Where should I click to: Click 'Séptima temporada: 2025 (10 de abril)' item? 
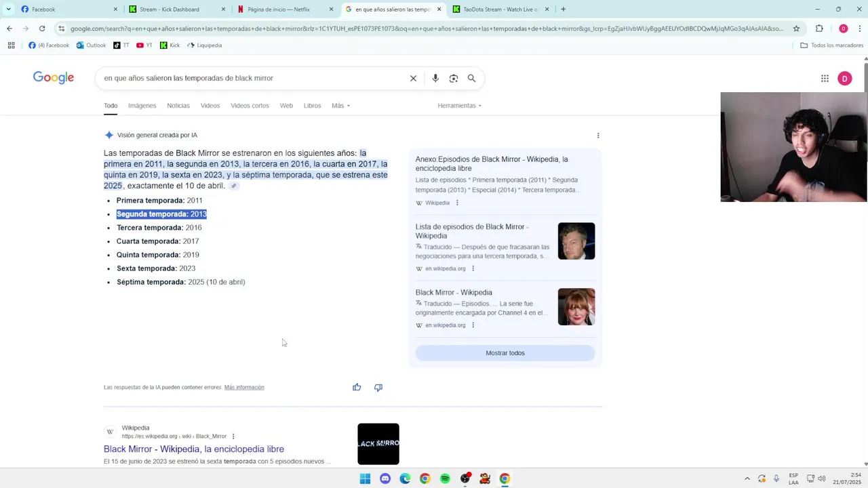[180, 282]
